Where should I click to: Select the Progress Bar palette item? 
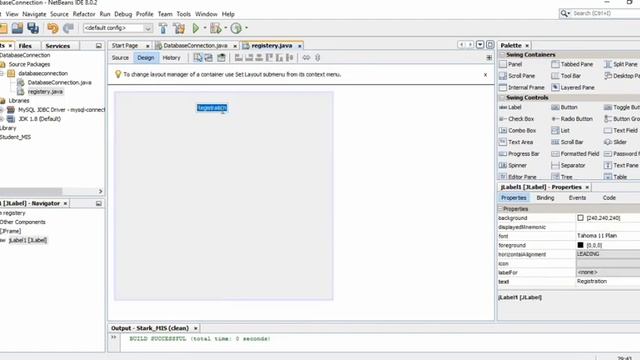pyautogui.click(x=519, y=153)
